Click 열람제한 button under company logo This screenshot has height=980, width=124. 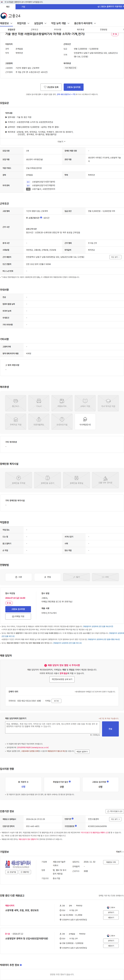click(x=25, y=872)
